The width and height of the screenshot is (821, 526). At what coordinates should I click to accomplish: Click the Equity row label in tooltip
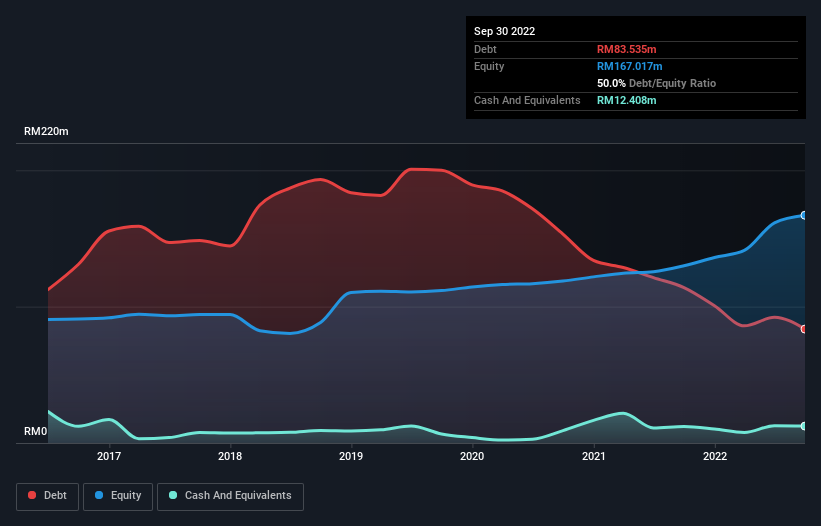489,66
